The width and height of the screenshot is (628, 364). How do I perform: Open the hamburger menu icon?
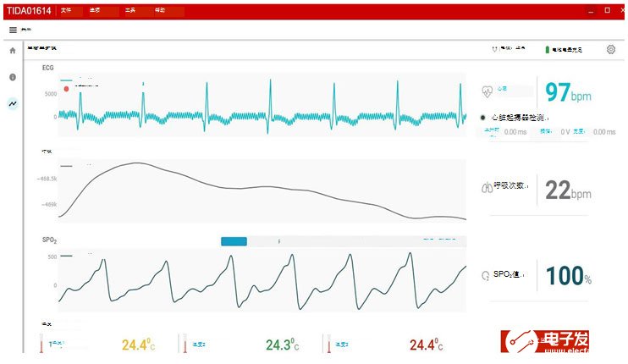13,30
